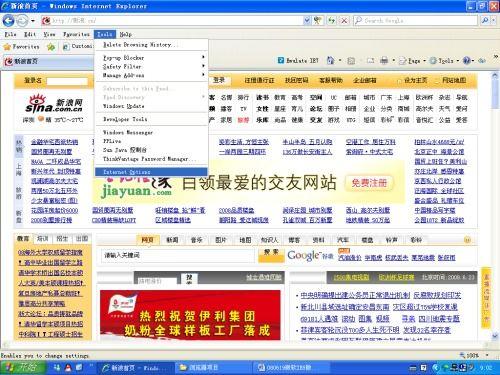Choose Sun Java console menu entry
Image resolution: width=500 pixels, height=375 pixels.
[151, 150]
